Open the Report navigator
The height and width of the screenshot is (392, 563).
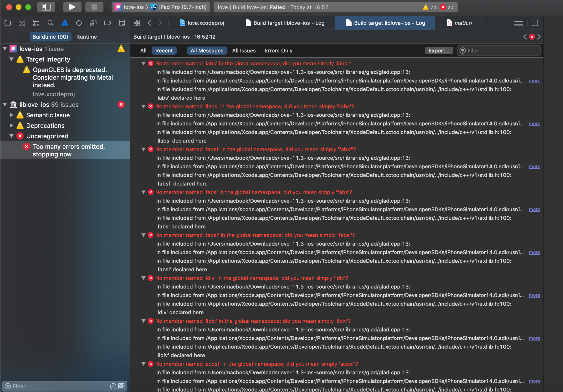[x=122, y=23]
